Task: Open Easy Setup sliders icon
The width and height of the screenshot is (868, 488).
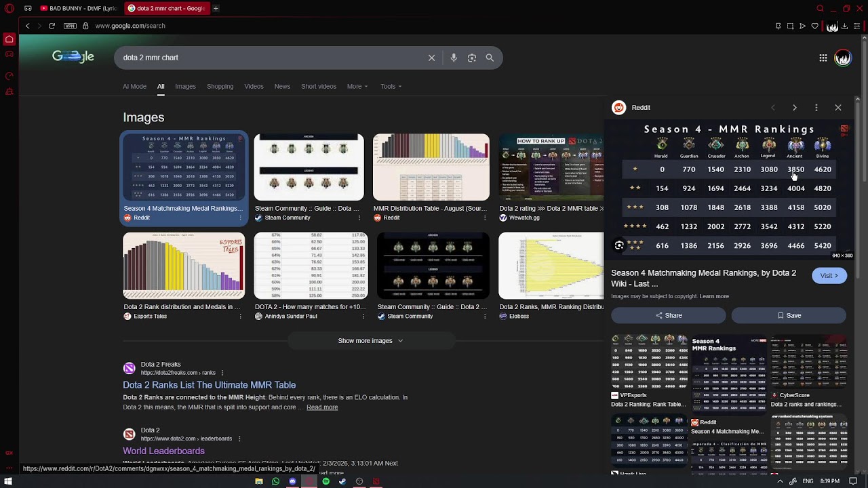Action: 857,26
